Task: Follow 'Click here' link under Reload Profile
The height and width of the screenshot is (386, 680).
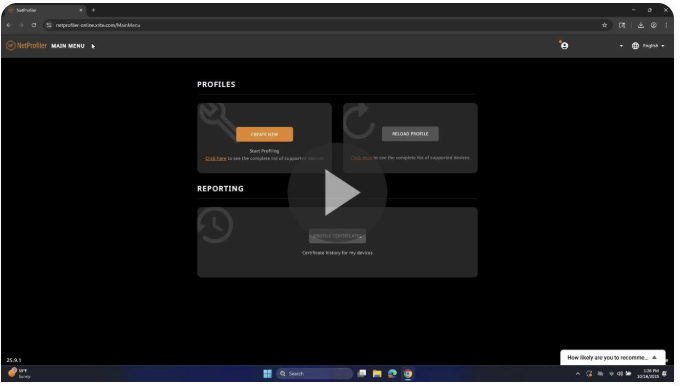Action: pyautogui.click(x=361, y=158)
